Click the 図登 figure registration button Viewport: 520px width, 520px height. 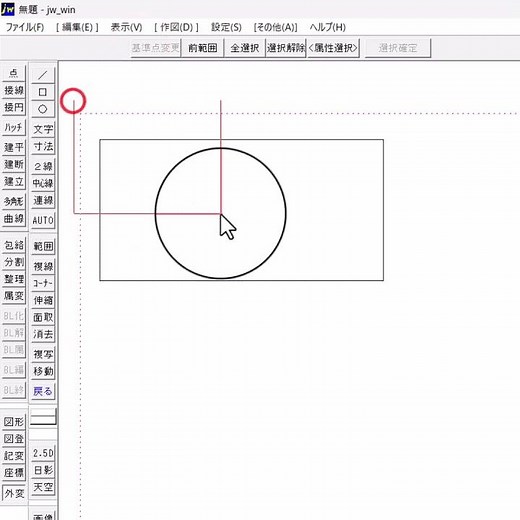tap(14, 439)
